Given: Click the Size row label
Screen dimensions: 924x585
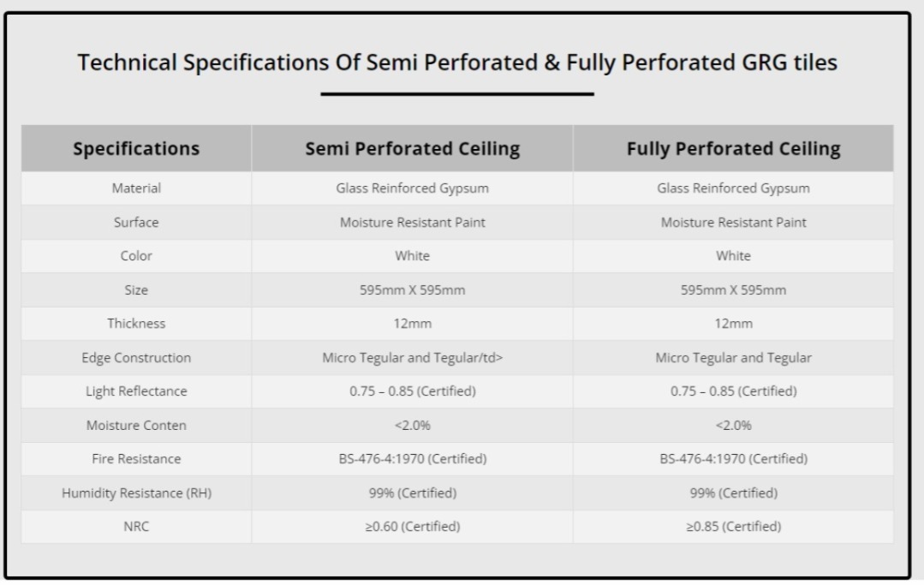Looking at the screenshot, I should (136, 290).
